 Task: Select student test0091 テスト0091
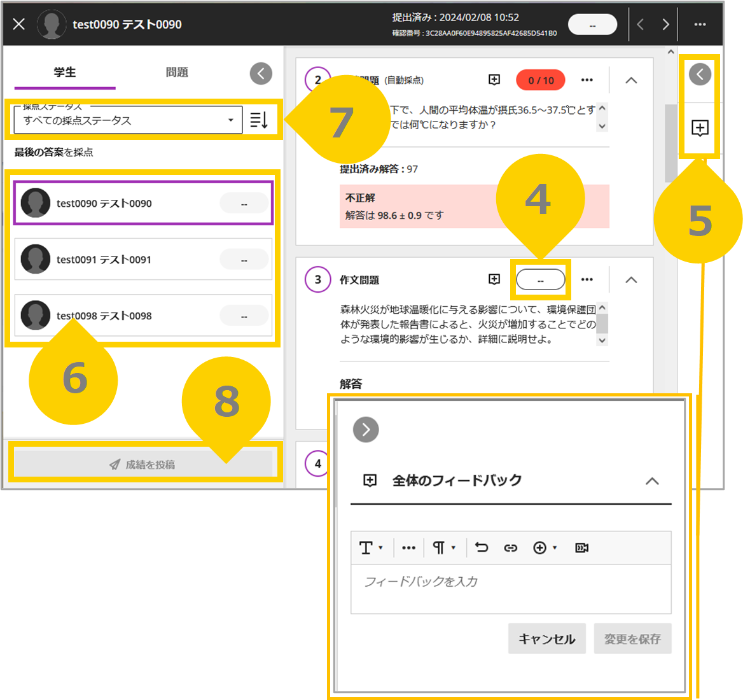[x=143, y=259]
